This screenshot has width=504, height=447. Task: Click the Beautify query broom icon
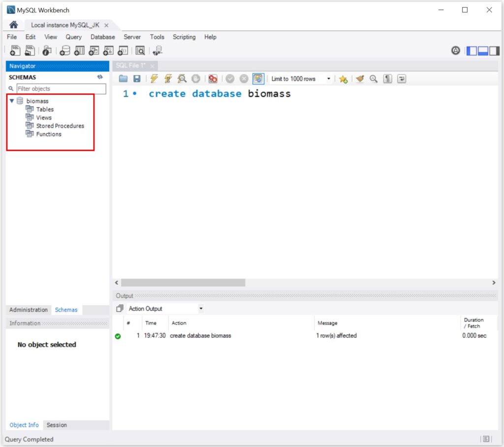[x=360, y=79]
